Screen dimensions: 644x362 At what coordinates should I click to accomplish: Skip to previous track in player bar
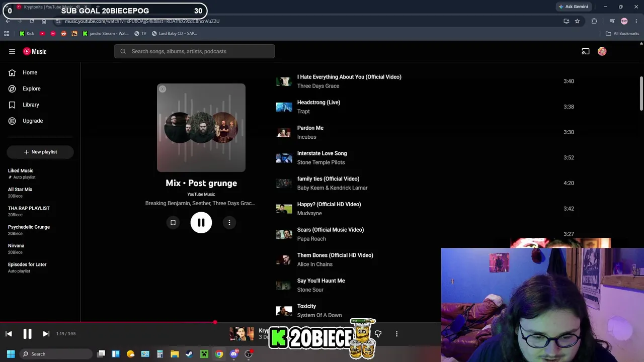coord(9,334)
